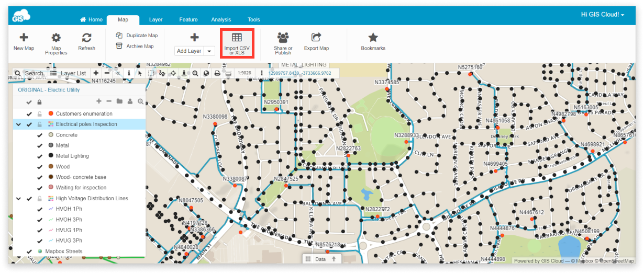Click the print map icon
The width and height of the screenshot is (644, 274).
[217, 73]
